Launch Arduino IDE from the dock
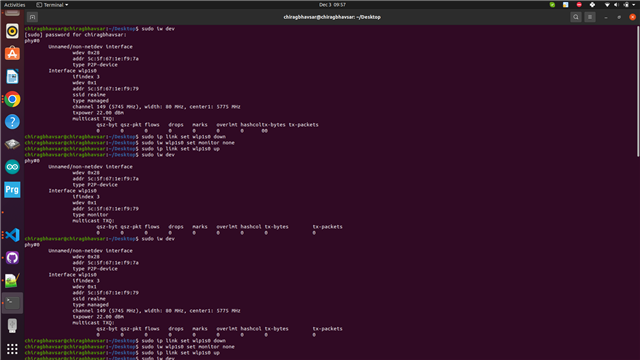Screen dimensions: 640x360 click(x=12, y=167)
